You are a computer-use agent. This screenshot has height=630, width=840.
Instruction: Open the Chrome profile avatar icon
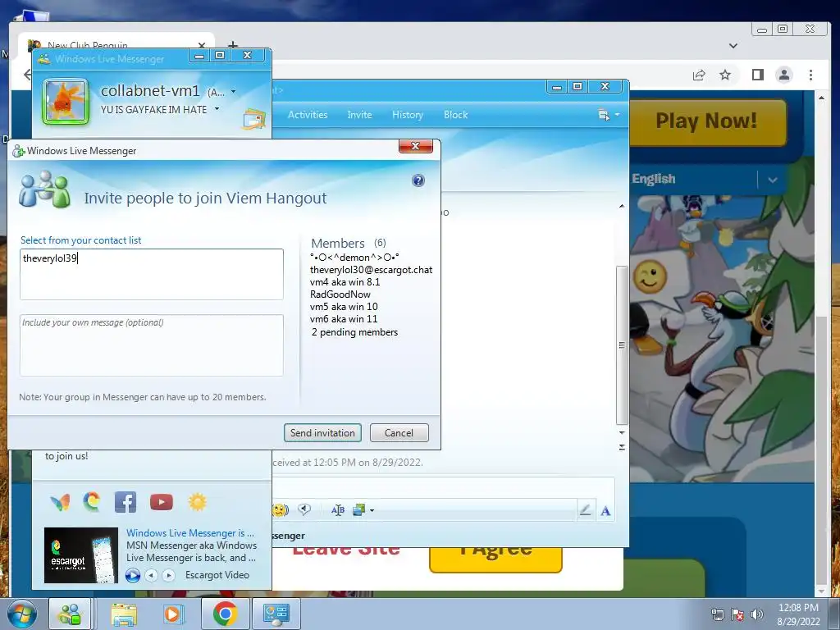tap(784, 75)
